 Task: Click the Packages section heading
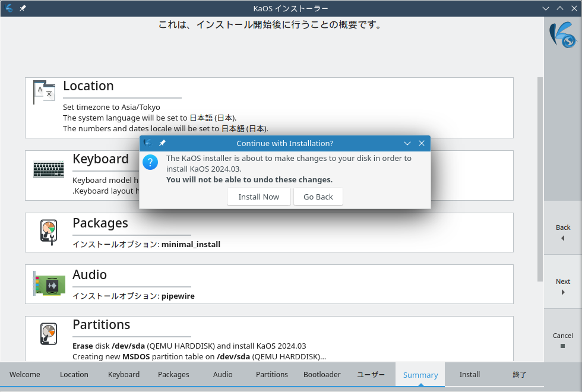pos(100,223)
